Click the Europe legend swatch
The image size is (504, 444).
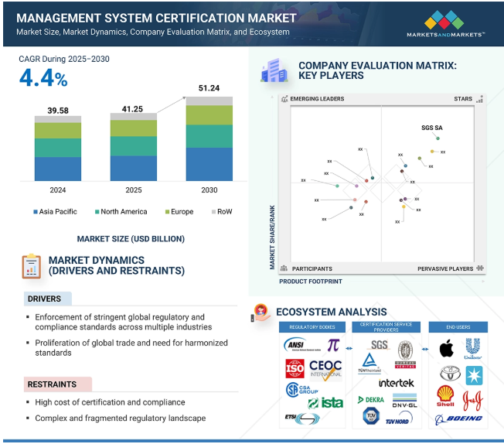167,212
